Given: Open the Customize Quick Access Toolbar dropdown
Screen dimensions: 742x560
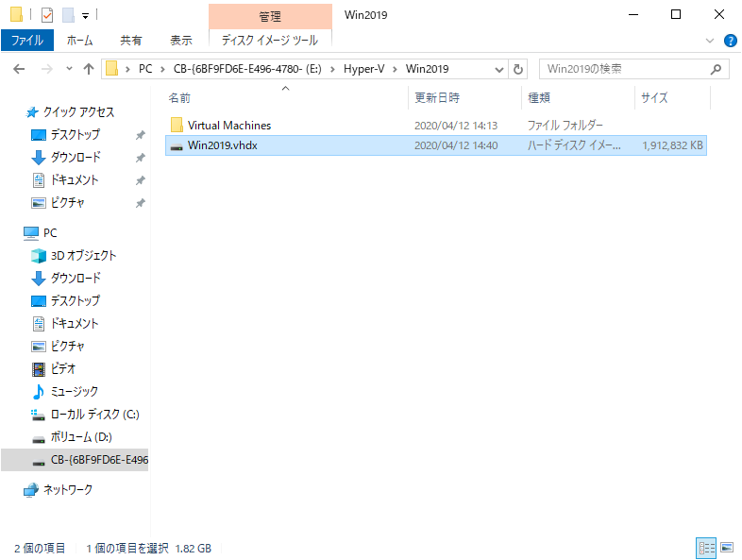Looking at the screenshot, I should (x=86, y=16).
